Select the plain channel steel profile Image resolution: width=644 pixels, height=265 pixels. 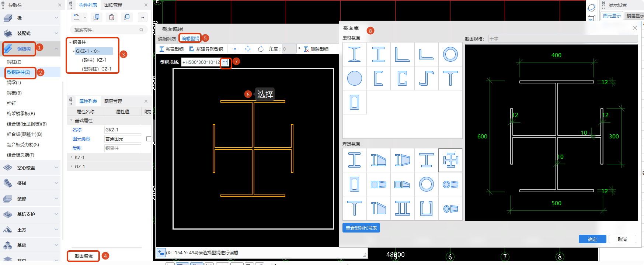pos(379,78)
